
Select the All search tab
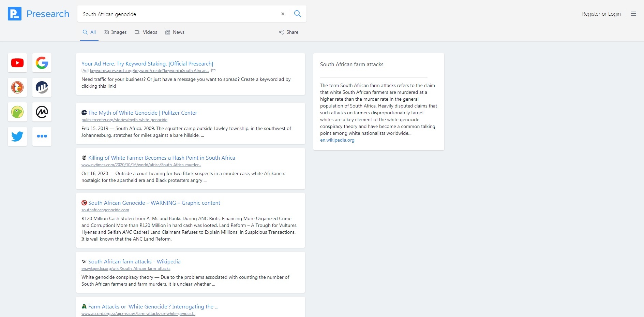pos(89,32)
